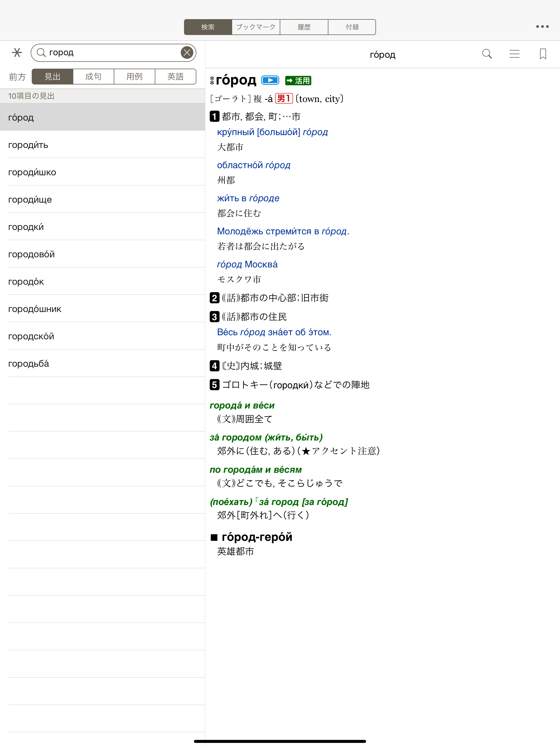Select the 見出 search mode

52,77
